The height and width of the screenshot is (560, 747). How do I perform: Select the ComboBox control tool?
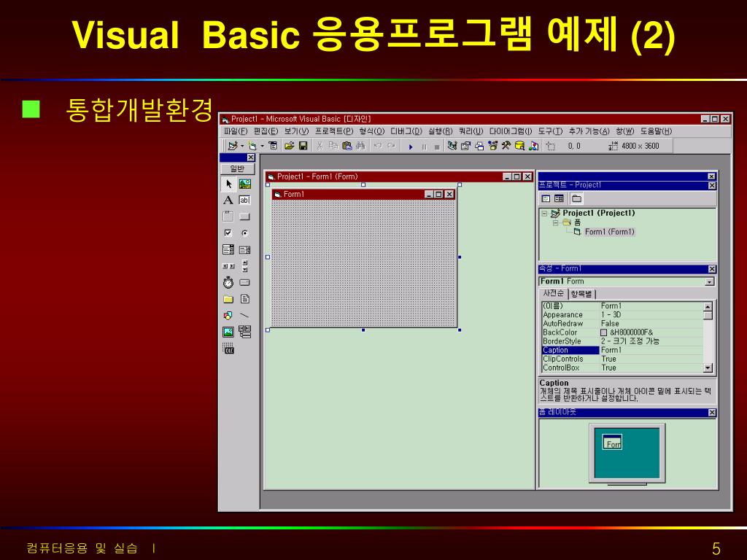[228, 249]
